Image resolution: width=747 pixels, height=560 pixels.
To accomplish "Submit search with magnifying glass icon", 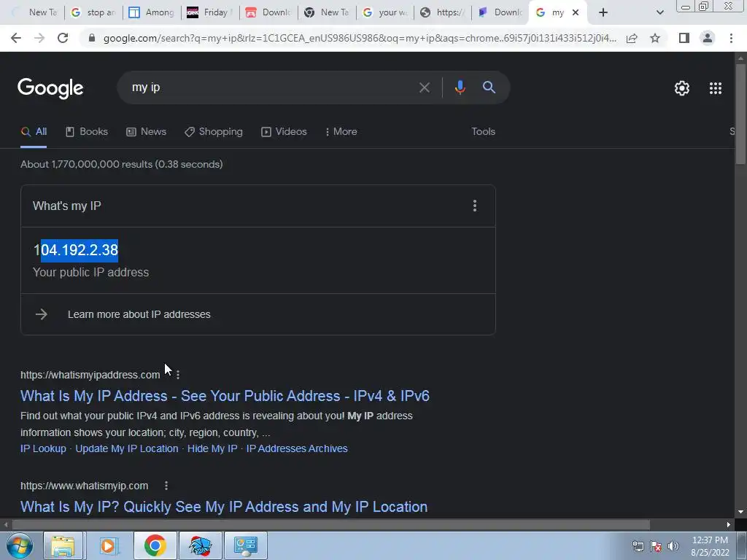I will pos(489,87).
